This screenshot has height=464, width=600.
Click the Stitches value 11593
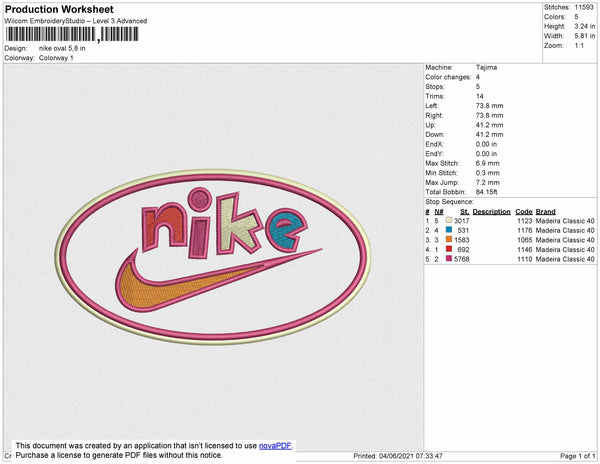[584, 7]
